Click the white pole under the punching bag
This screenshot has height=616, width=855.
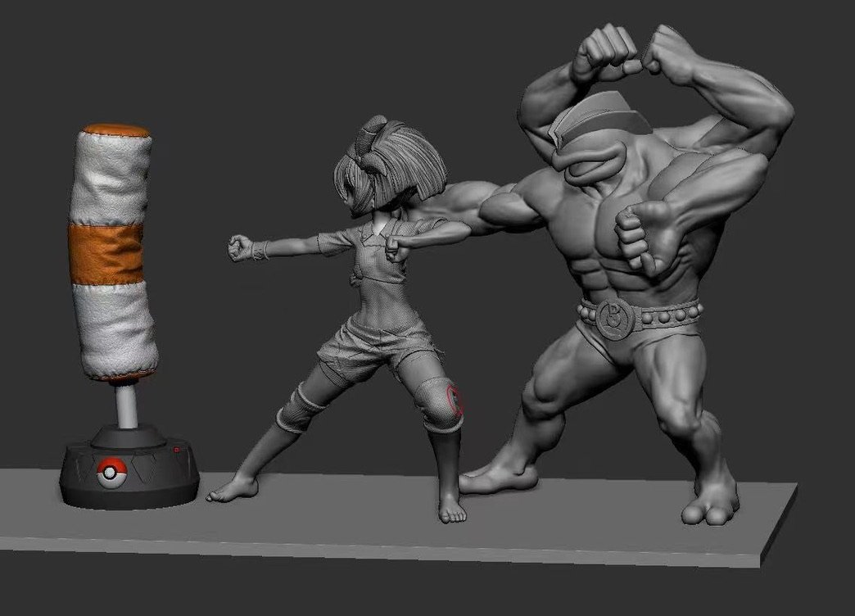point(125,405)
